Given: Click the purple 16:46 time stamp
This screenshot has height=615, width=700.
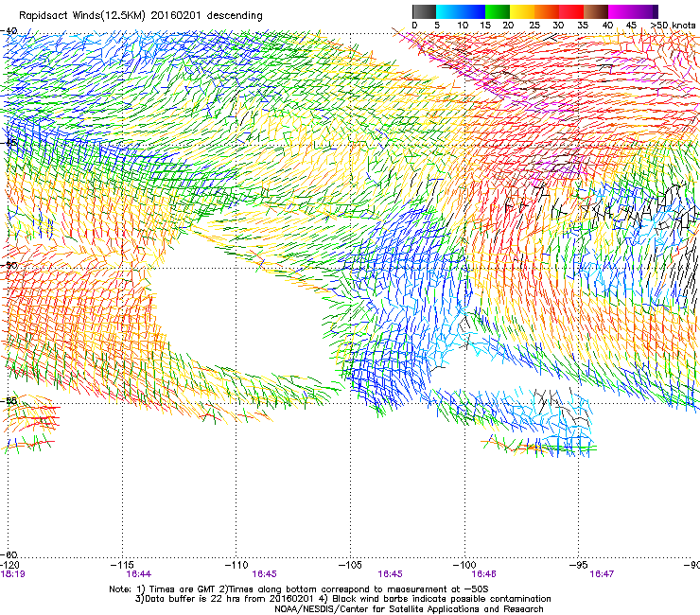Looking at the screenshot, I should coord(484,574).
